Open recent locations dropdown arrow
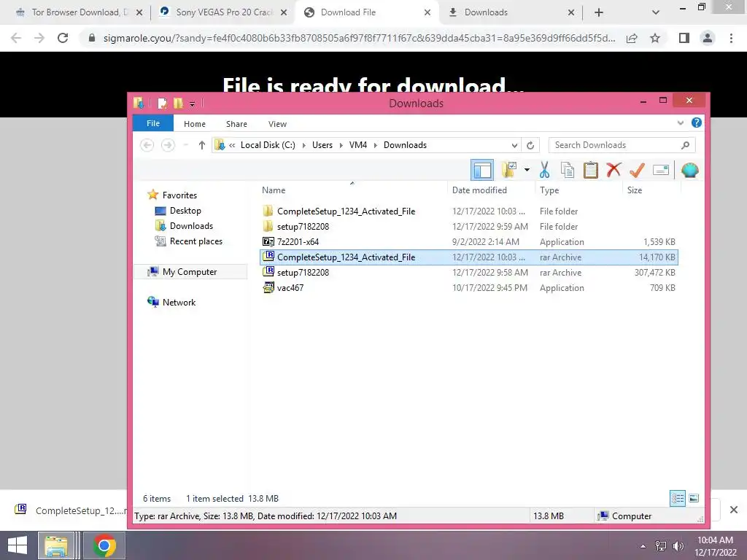Viewport: 747px width, 560px height. 186,145
